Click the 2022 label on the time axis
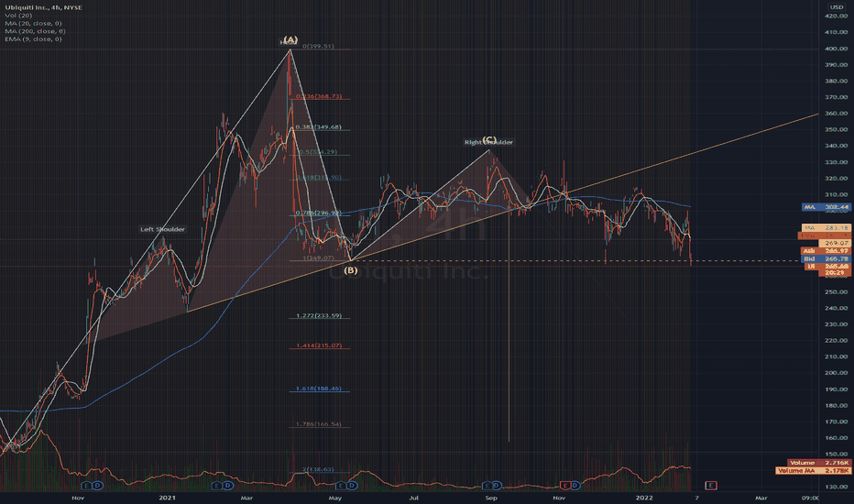Viewport: 854px width, 504px height. click(644, 498)
